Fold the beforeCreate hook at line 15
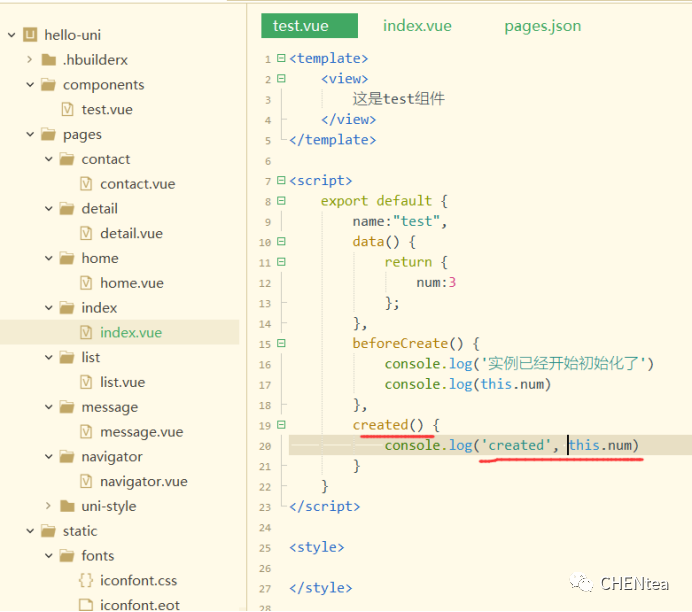 pyautogui.click(x=280, y=343)
